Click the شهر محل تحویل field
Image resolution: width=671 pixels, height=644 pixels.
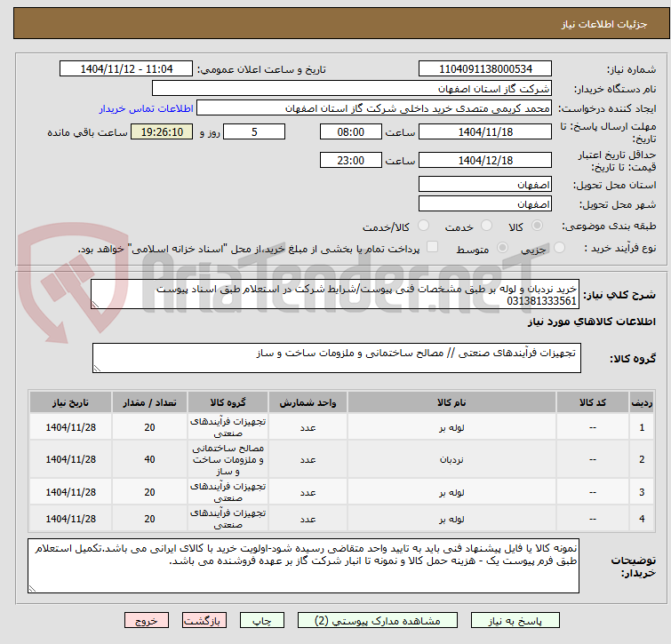(x=485, y=203)
